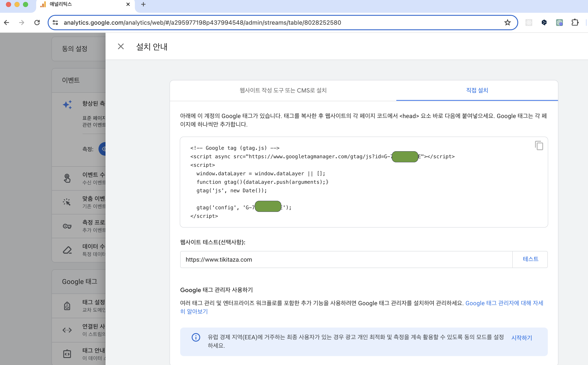Viewport: 588px width, 365px height.
Task: Open site information in address bar
Action: 55,23
